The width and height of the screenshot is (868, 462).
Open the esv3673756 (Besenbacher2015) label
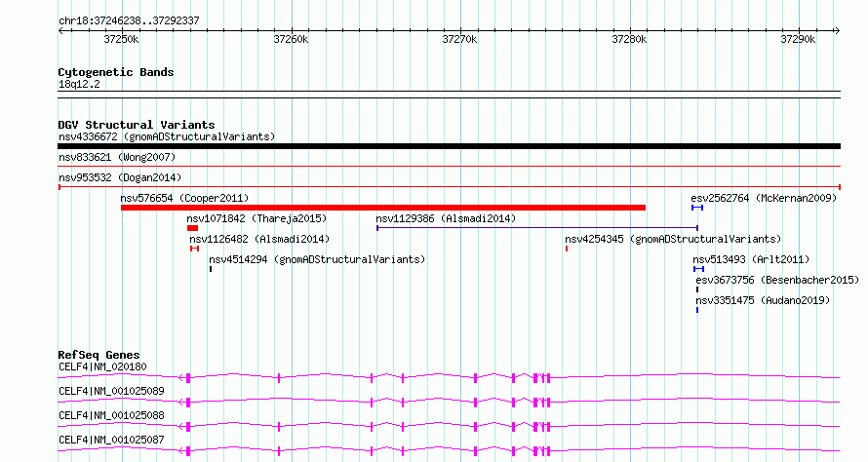pos(777,280)
